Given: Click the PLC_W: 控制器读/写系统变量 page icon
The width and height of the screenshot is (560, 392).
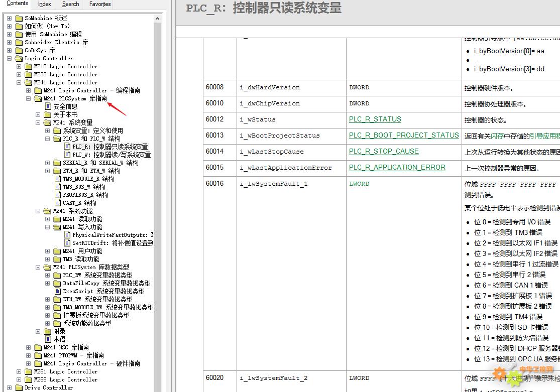Looking at the screenshot, I should point(67,155).
